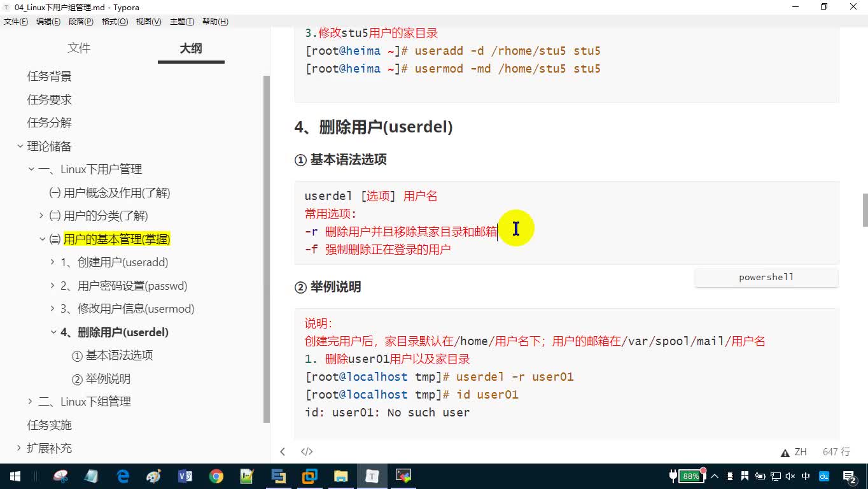Image resolution: width=868 pixels, height=489 pixels.
Task: Expand 二、Linux下组管理 outline node
Action: (x=31, y=402)
